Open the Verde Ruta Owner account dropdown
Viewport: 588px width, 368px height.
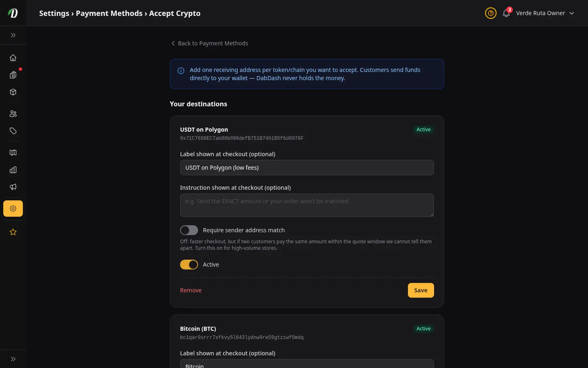coord(545,13)
